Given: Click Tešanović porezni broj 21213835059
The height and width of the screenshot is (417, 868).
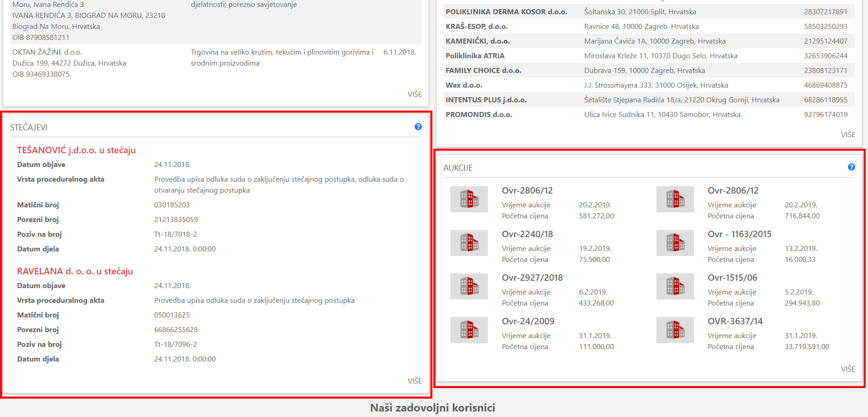Looking at the screenshot, I should [x=176, y=219].
